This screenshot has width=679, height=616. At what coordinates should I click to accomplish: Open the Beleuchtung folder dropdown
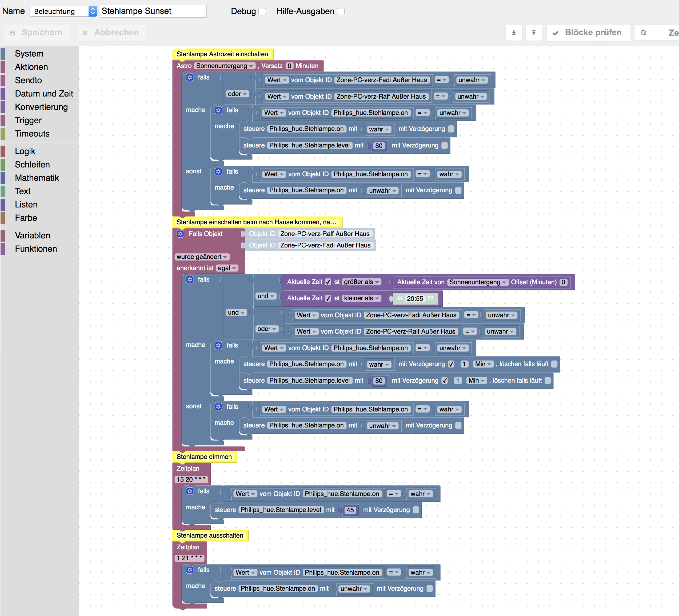click(63, 11)
